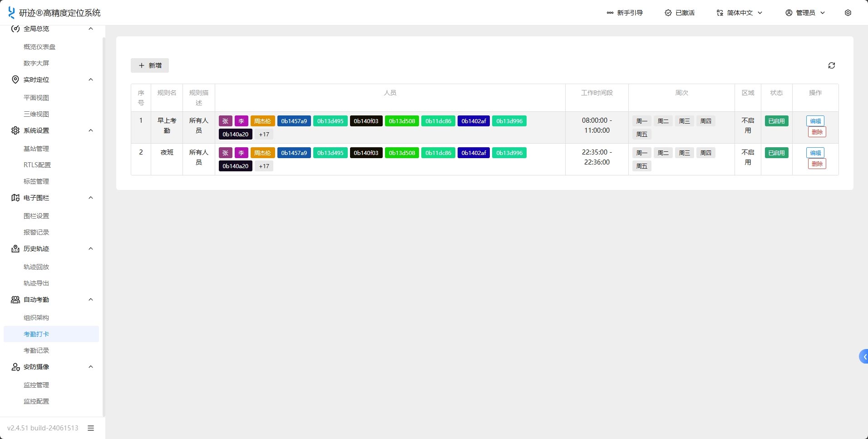
Task: Click the green 0b13d508 tag in 早上考勤 row
Action: [x=402, y=121]
